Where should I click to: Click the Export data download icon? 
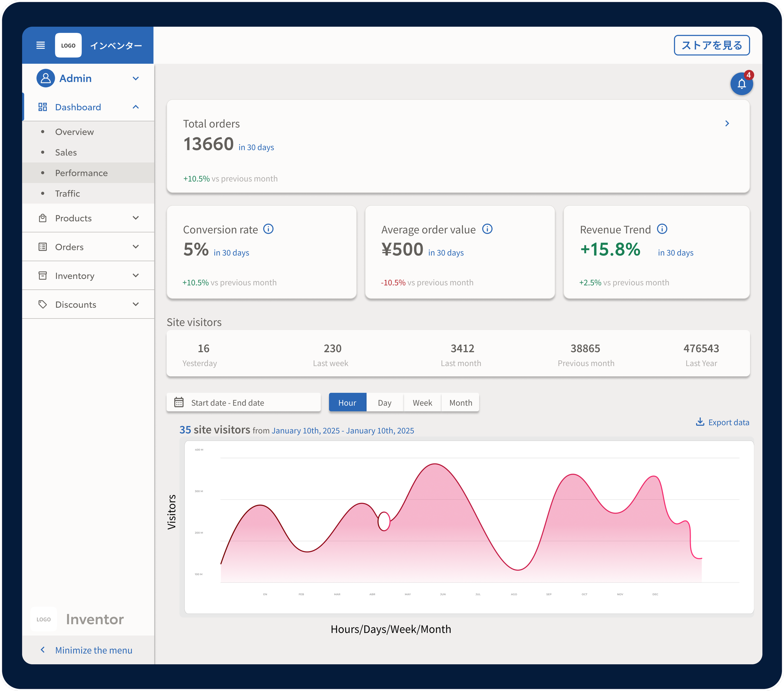click(x=700, y=422)
